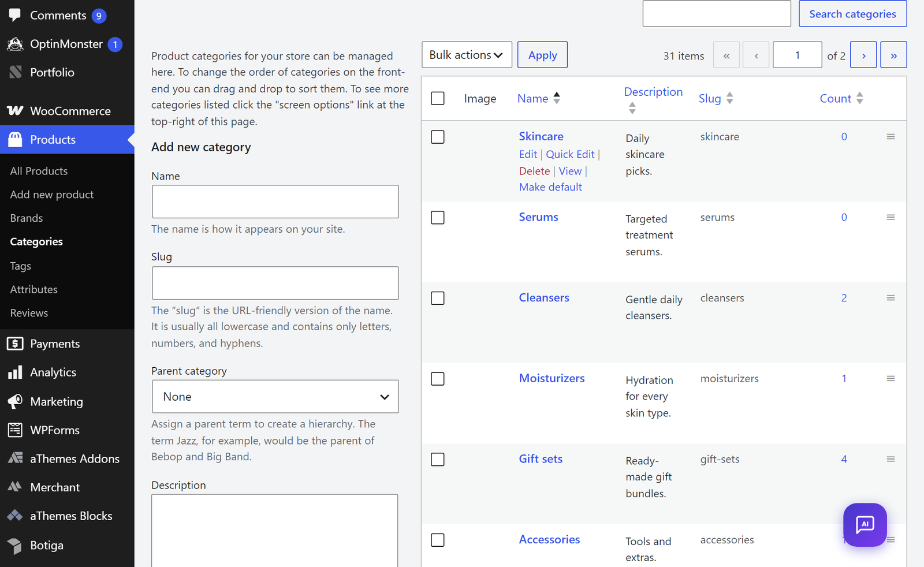Click the OptinMonster mascot icon
The image size is (924, 567).
(15, 44)
